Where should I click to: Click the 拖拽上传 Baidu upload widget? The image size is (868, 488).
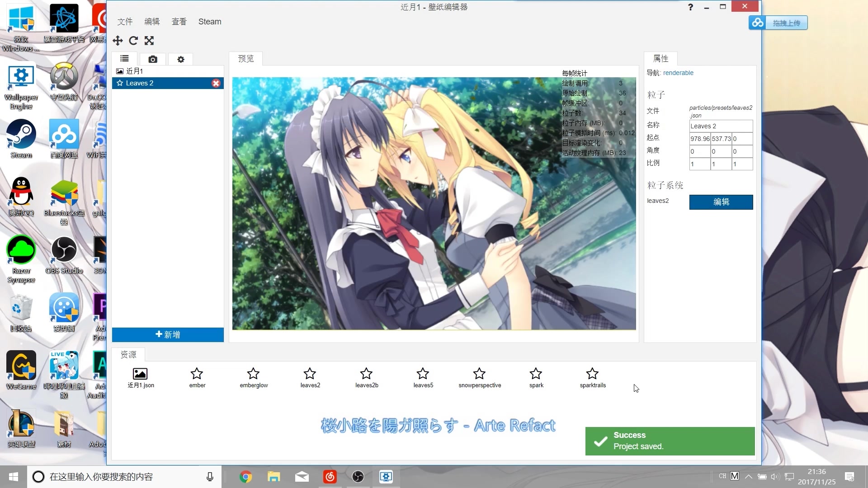tap(778, 23)
